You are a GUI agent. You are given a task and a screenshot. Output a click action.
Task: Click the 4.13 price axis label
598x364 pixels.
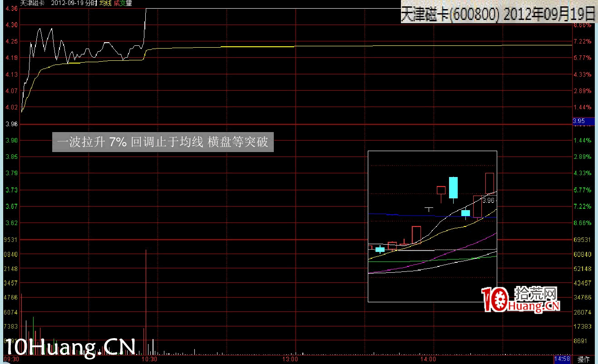(x=12, y=74)
